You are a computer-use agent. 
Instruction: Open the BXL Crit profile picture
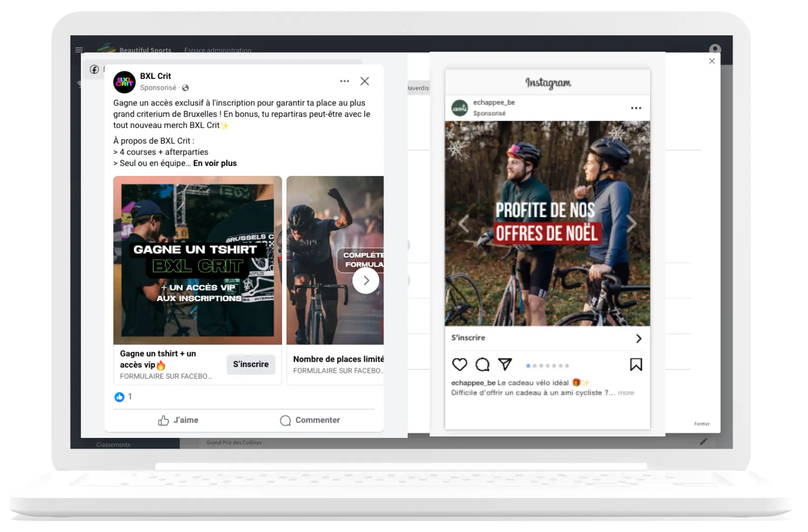(124, 82)
